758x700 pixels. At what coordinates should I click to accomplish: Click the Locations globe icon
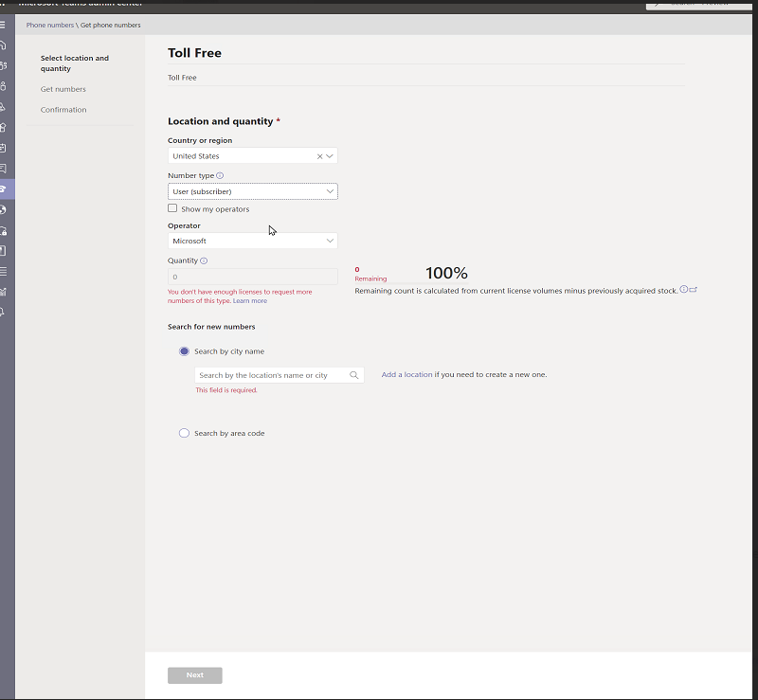pos(8,210)
